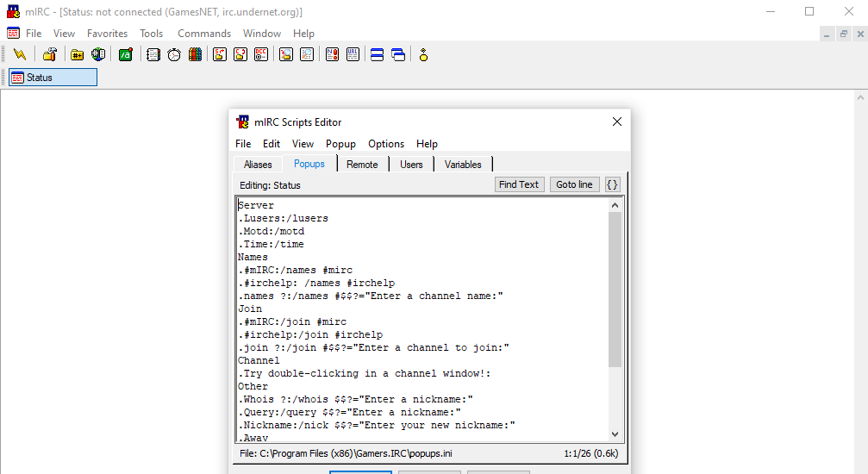Open the URL List icon
The width and height of the screenshot is (868, 474).
pos(353,55)
